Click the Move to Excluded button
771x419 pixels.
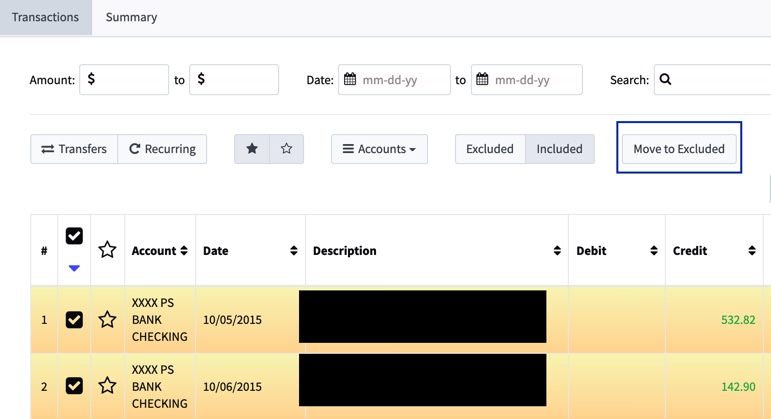(x=679, y=149)
